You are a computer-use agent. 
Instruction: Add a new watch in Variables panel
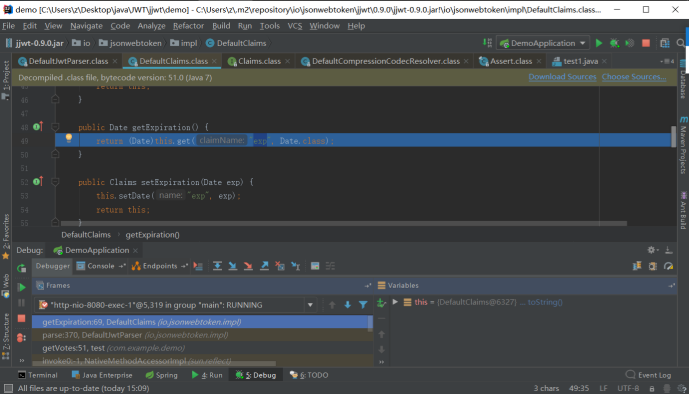click(x=381, y=303)
